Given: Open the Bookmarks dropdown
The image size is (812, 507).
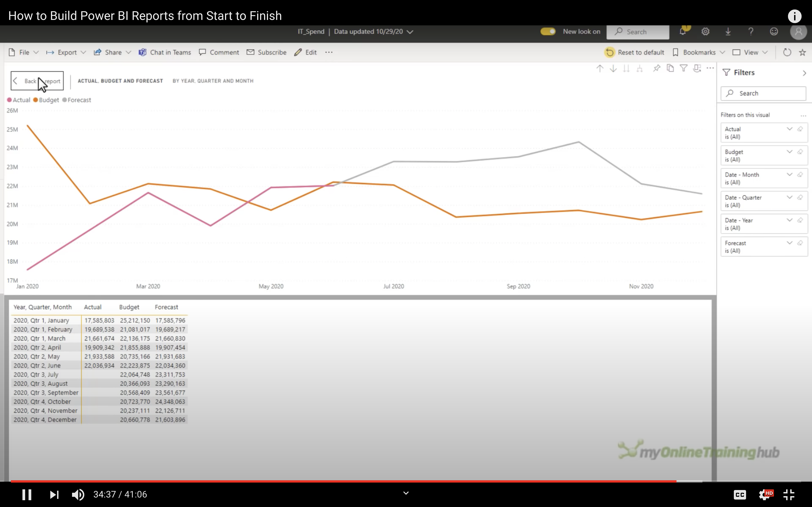Looking at the screenshot, I should pos(699,52).
